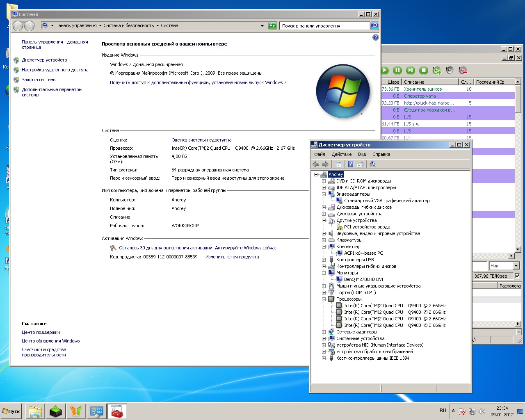Click the Action Center flag icon in tray
This screenshot has width=525, height=420.
(x=462, y=411)
